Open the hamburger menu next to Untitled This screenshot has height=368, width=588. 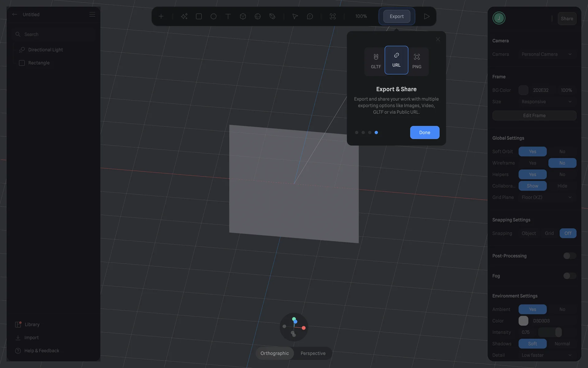(92, 14)
